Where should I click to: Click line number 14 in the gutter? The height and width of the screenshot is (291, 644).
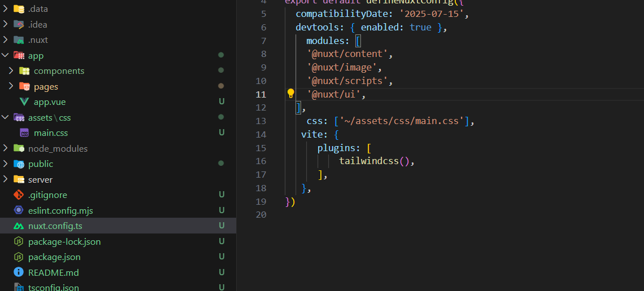261,134
